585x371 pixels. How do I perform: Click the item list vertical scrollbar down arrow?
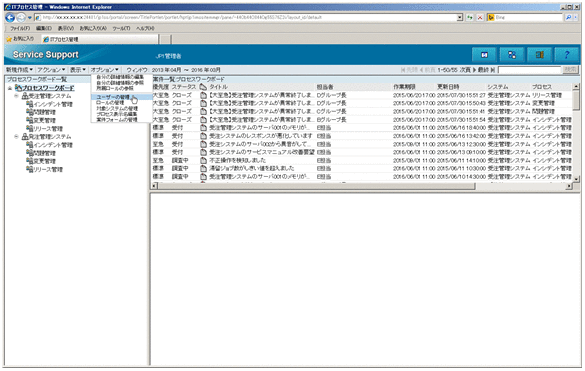[576, 178]
